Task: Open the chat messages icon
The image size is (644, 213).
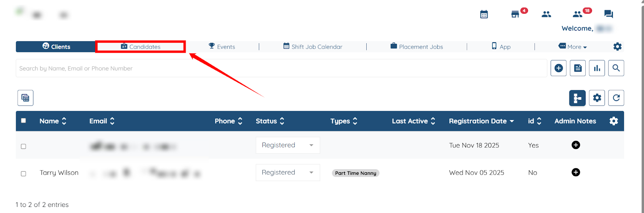Action: pos(609,14)
